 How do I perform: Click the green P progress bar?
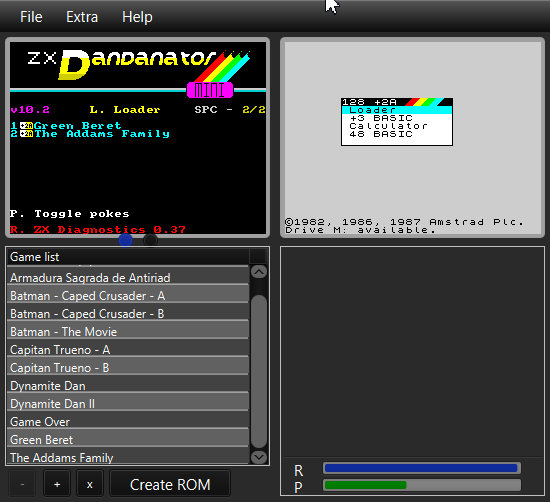pyautogui.click(x=422, y=485)
